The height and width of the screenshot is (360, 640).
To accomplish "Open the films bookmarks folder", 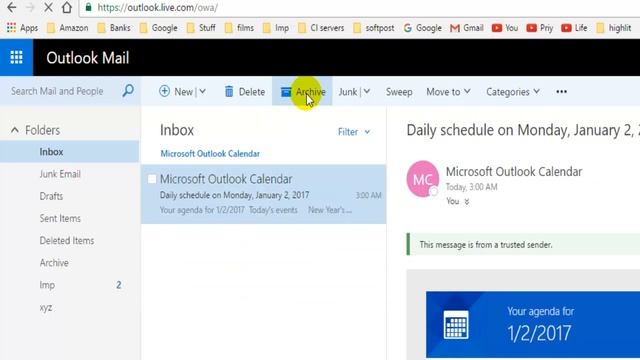I will point(239,28).
